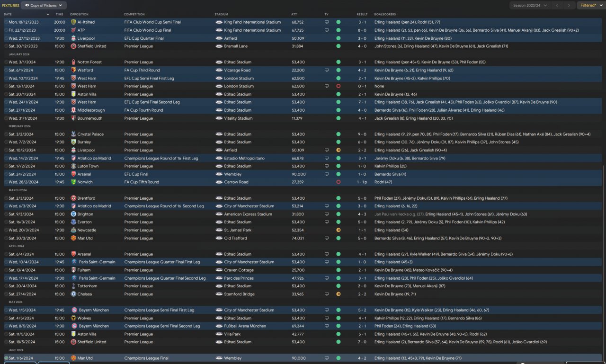Click the 9 - 0 result against Crystal Palace
This screenshot has height=364, width=606.
[362, 134]
